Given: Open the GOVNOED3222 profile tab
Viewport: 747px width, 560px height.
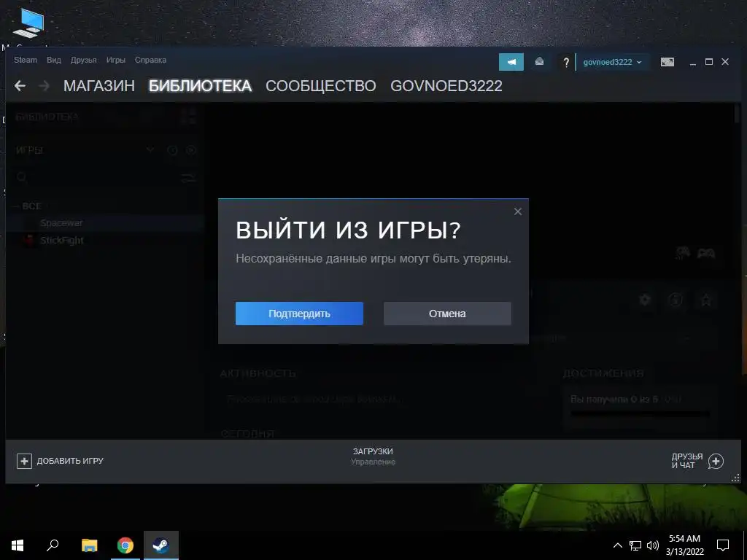Looking at the screenshot, I should (446, 86).
